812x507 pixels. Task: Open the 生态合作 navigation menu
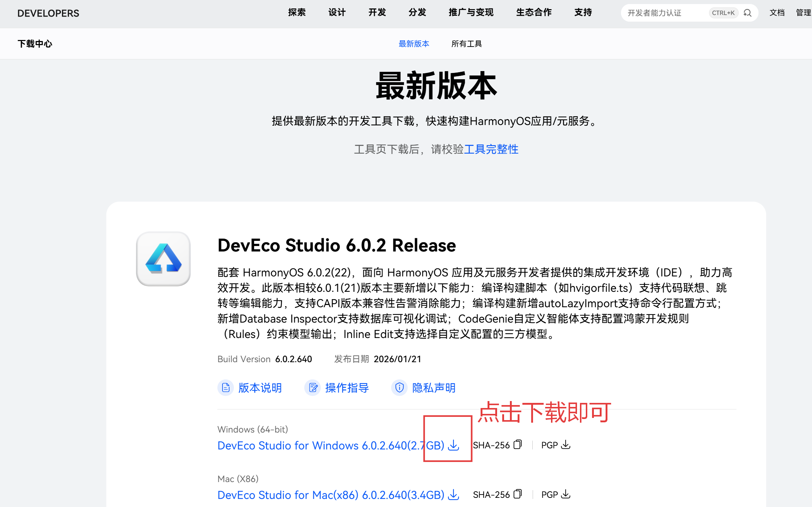tap(533, 12)
